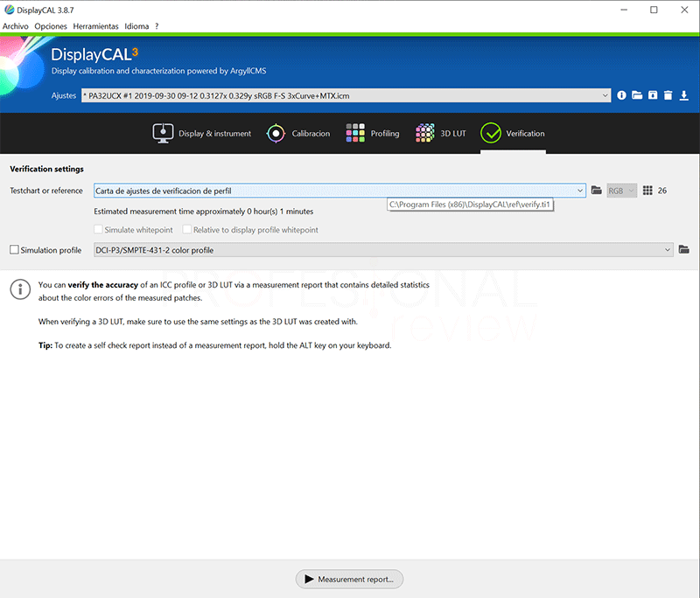Close the DisplayCAL window
The width and height of the screenshot is (700, 598).
coord(684,10)
